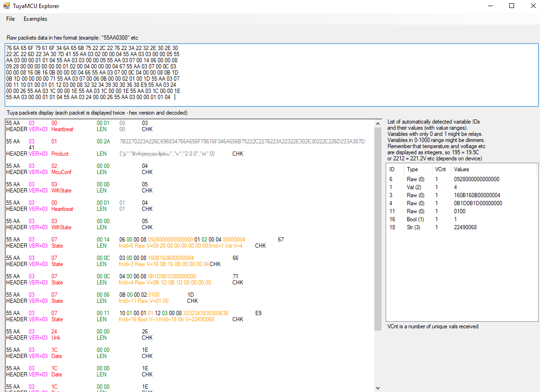Click the packets display vertical scrollbar thumb
The image size is (540, 392).
[x=378, y=229]
